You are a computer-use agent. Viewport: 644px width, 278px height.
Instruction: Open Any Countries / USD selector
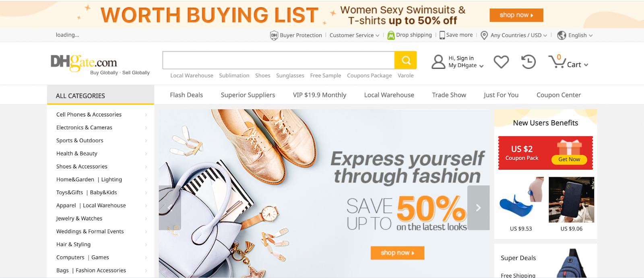[x=514, y=35]
